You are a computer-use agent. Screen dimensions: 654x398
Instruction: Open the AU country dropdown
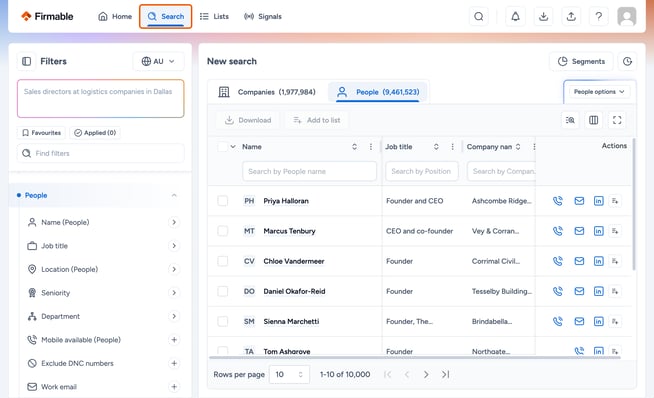158,61
